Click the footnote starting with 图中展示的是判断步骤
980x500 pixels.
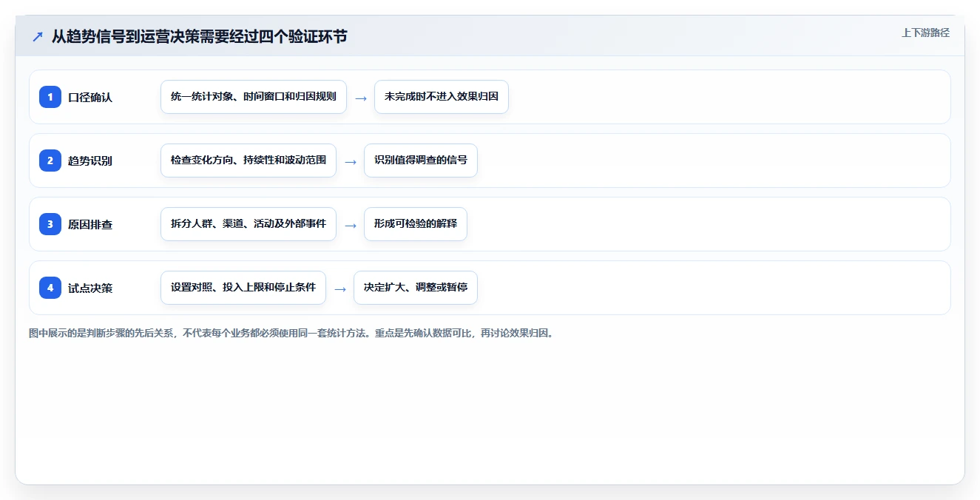pos(291,333)
